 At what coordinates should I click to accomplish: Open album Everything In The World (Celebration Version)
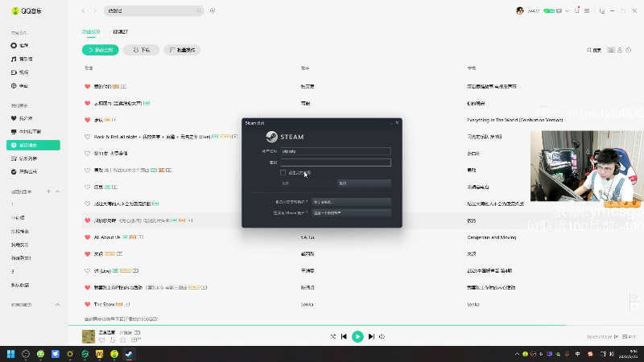coord(515,120)
